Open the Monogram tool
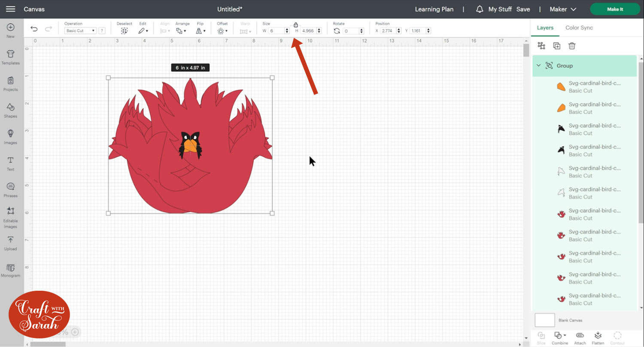Image resolution: width=644 pixels, height=347 pixels. click(10, 270)
